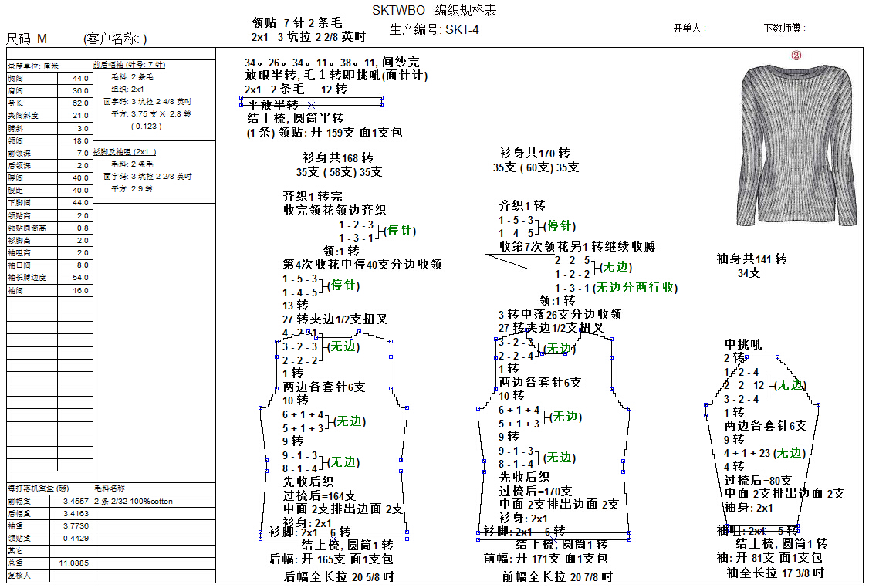
Task: Click the '衫脚及袖咀 (2x1 )' heading
Action: pyautogui.click(x=125, y=152)
